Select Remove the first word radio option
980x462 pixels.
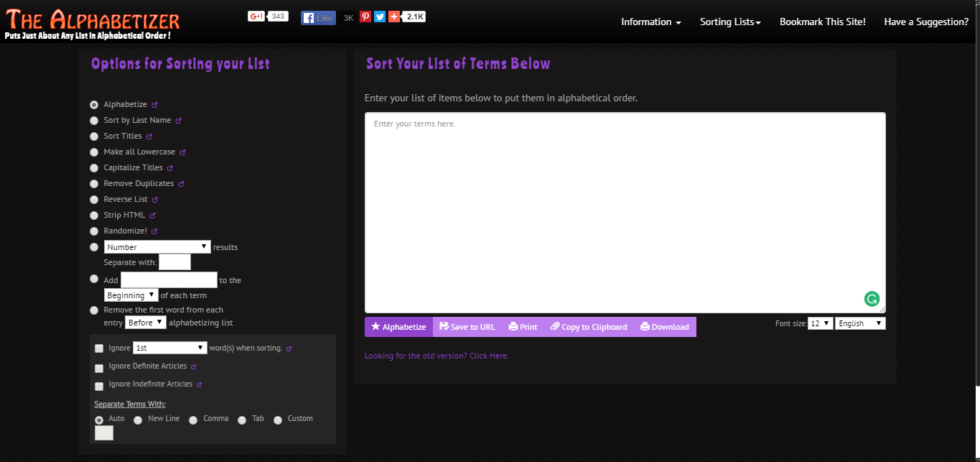[x=94, y=310]
